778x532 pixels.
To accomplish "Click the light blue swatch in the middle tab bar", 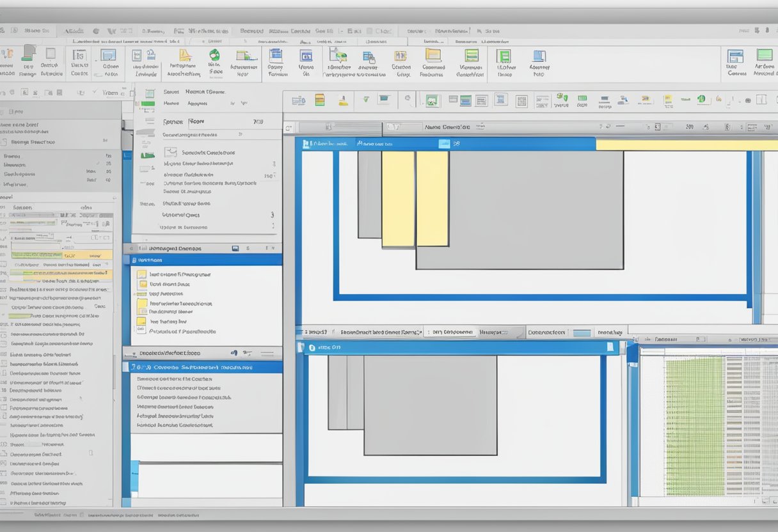I will (x=581, y=333).
